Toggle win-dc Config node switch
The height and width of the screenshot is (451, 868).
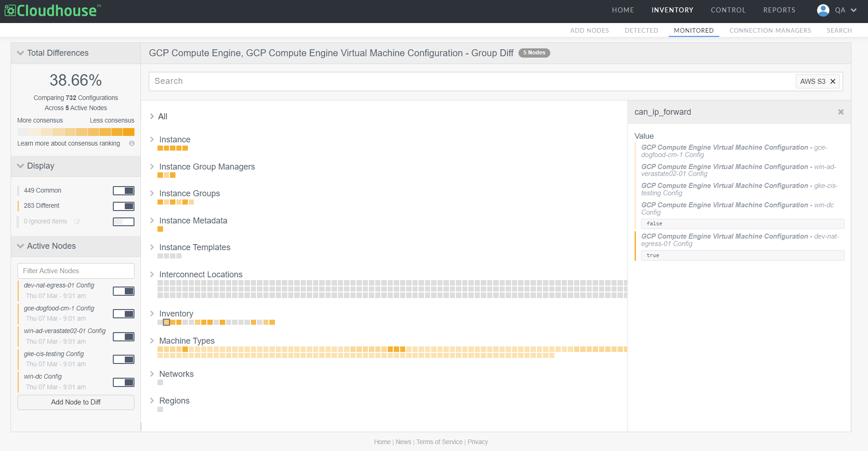click(123, 382)
